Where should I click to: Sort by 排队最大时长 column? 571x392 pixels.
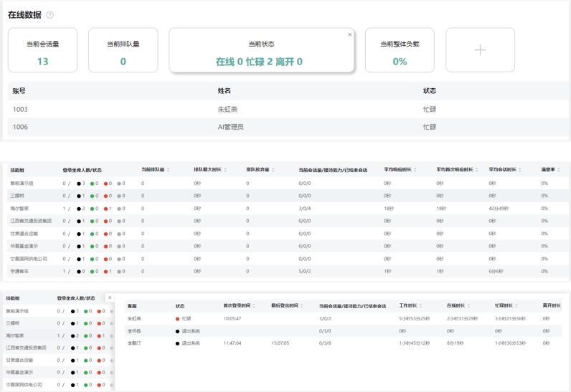[225, 170]
